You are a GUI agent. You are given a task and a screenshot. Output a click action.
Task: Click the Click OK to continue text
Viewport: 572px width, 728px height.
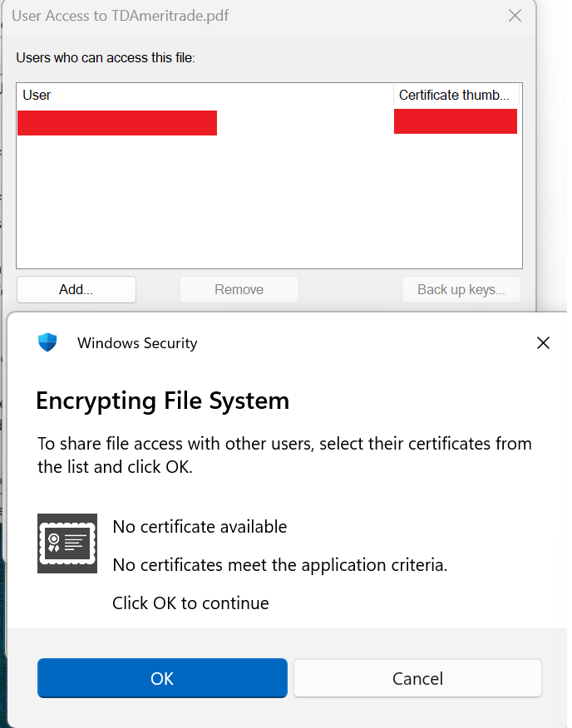pyautogui.click(x=190, y=603)
